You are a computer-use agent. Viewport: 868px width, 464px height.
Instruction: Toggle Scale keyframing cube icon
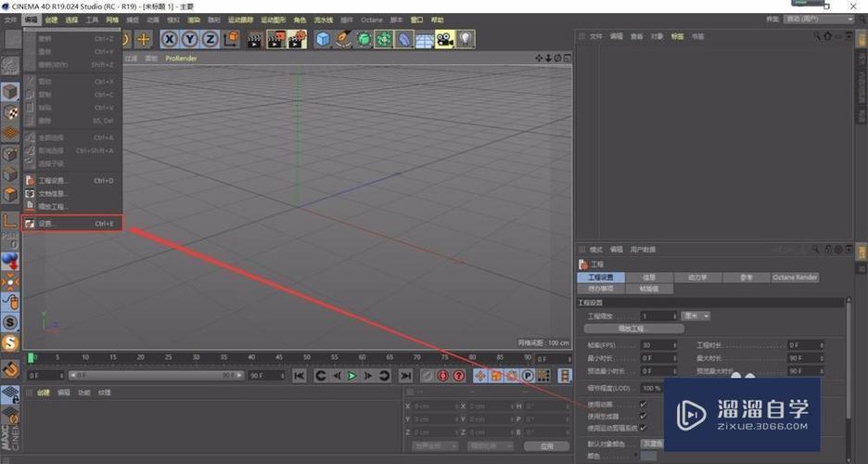(x=496, y=376)
